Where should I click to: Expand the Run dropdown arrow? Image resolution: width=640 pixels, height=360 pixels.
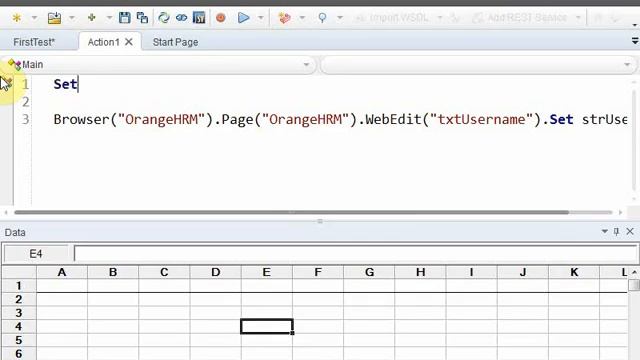pos(261,18)
